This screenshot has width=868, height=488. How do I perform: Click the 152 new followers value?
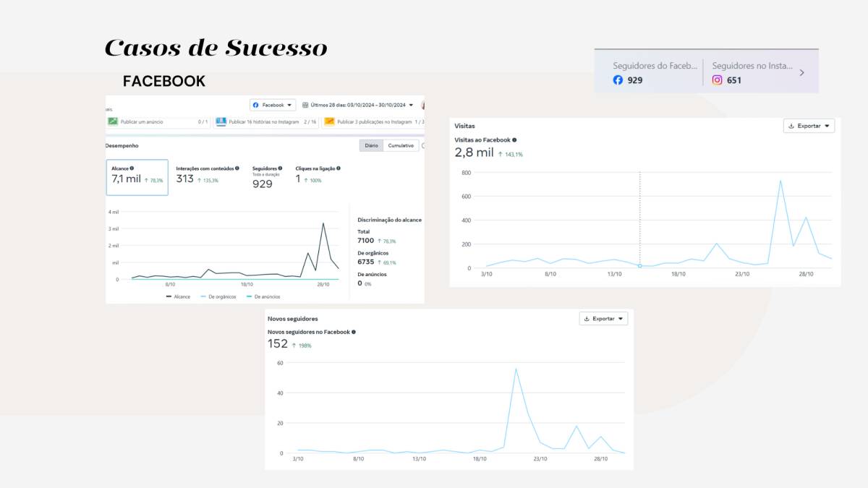(278, 343)
